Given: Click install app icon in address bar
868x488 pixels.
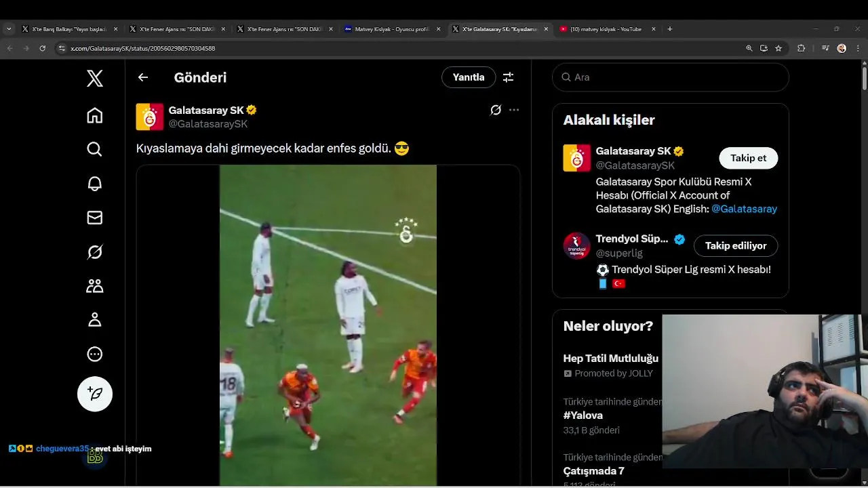Looking at the screenshot, I should pos(764,48).
